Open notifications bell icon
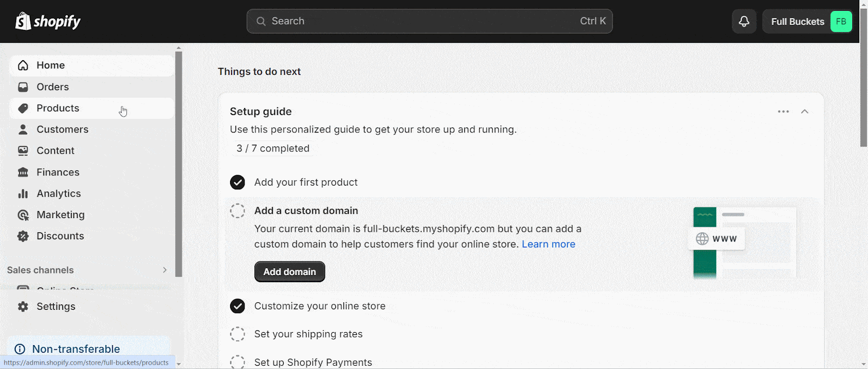The height and width of the screenshot is (369, 868). coord(744,21)
